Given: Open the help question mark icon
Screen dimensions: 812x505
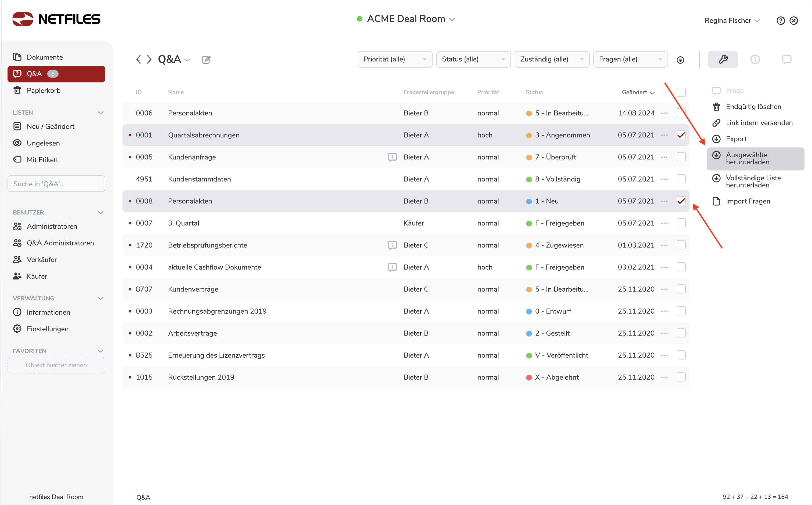Looking at the screenshot, I should 780,21.
